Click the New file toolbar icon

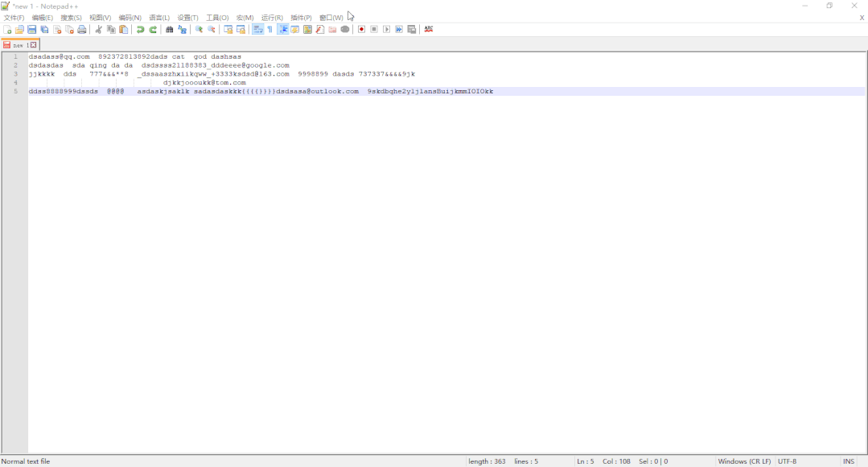click(x=7, y=29)
